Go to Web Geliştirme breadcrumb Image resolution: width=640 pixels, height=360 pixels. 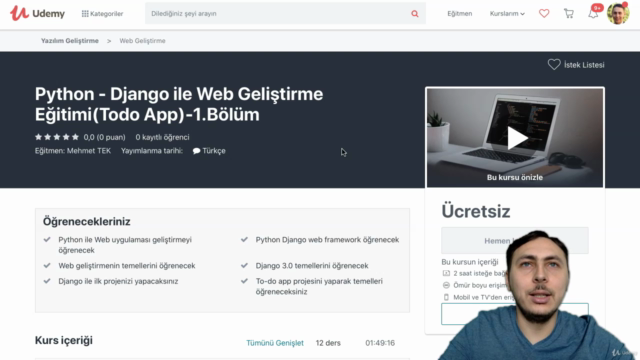click(x=142, y=41)
